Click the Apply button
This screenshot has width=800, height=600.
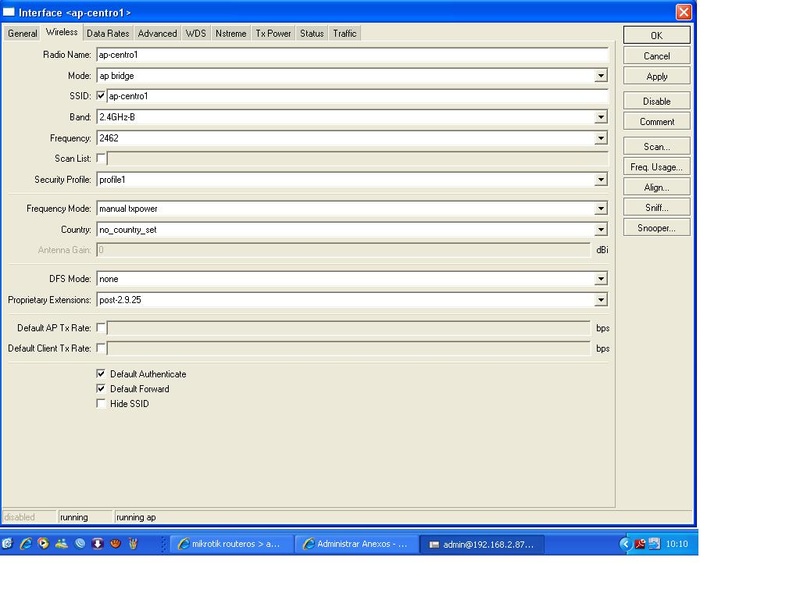(657, 76)
